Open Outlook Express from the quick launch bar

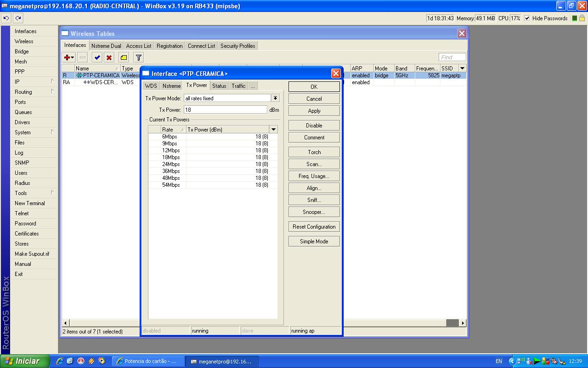70,361
